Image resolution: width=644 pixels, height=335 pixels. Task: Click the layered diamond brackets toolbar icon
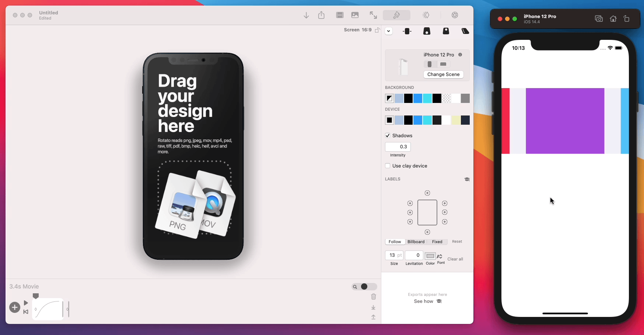pos(426,15)
